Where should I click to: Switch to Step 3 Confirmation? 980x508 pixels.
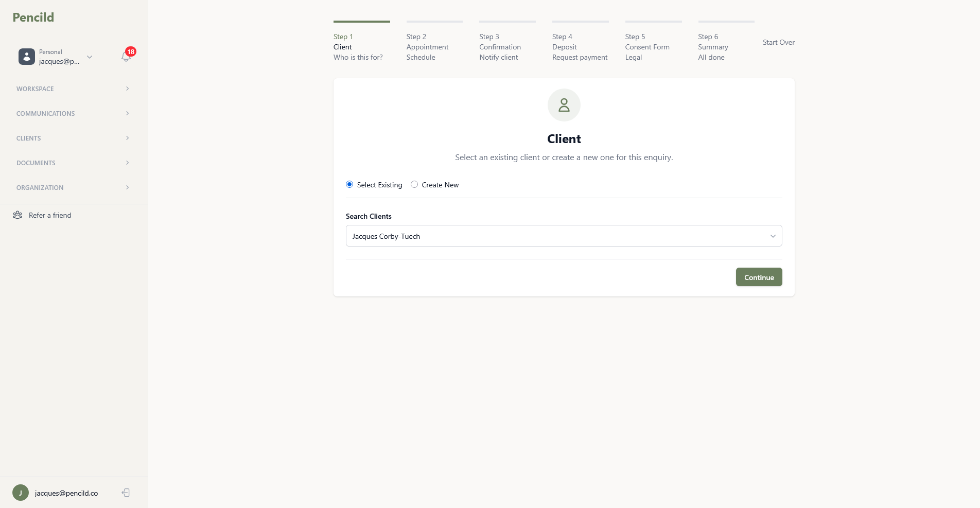[x=500, y=47]
